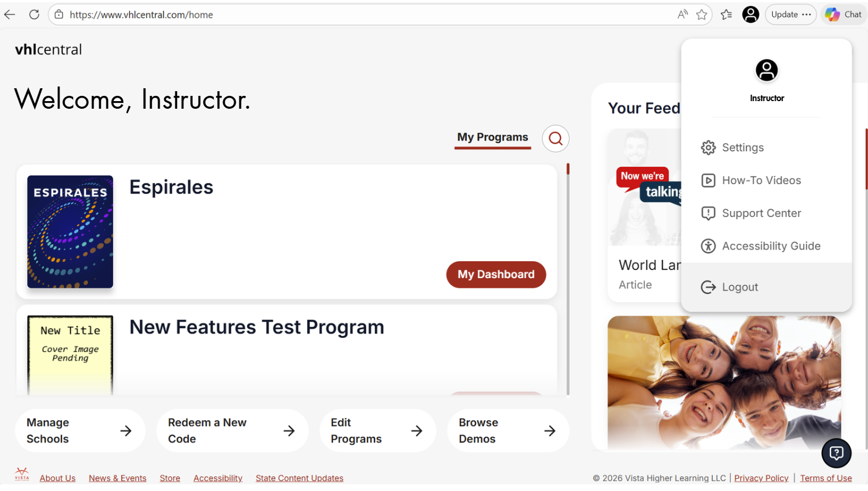Click the Espirales cover thumbnail
The image size is (868, 491).
[70, 231]
